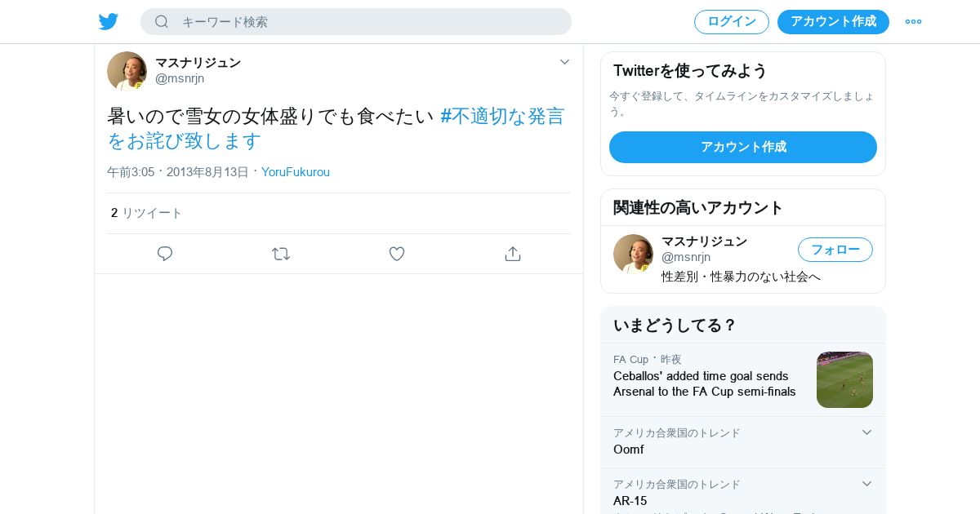
Task: Open hashtag #不適切な発言をお詫び致します link
Action: 336,128
